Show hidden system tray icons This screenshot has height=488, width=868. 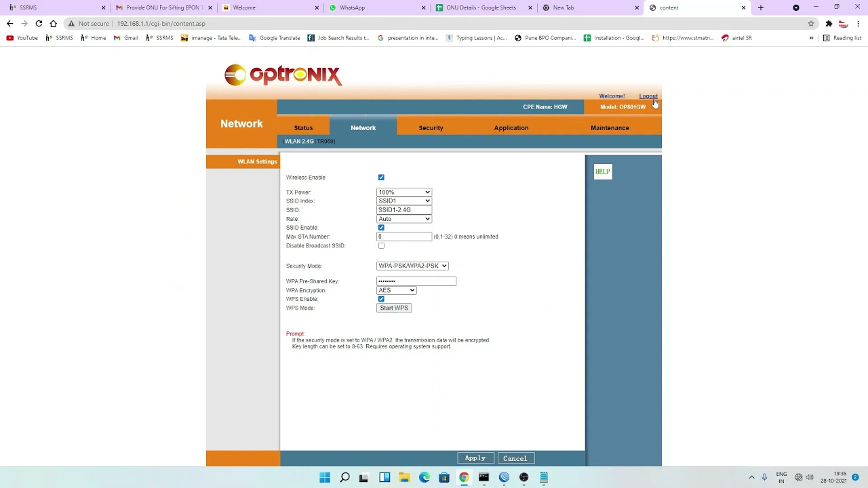click(x=751, y=477)
